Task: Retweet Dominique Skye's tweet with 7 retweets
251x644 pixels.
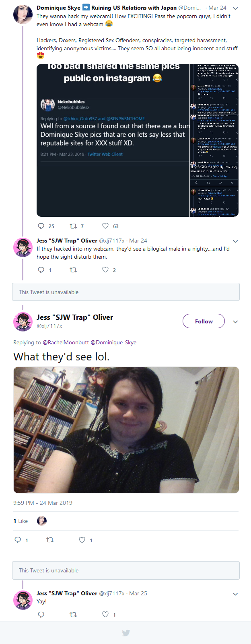Action: point(74,226)
